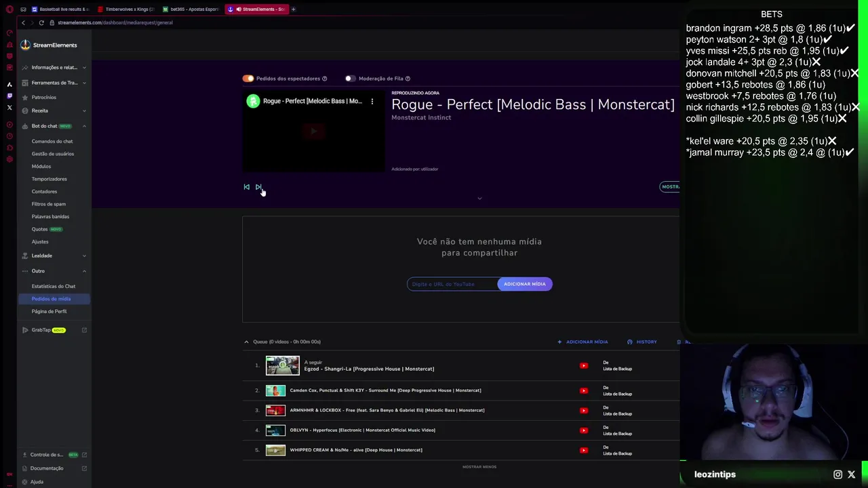868x488 pixels.
Task: Click YouTube icon on alive row
Action: pyautogui.click(x=584, y=450)
